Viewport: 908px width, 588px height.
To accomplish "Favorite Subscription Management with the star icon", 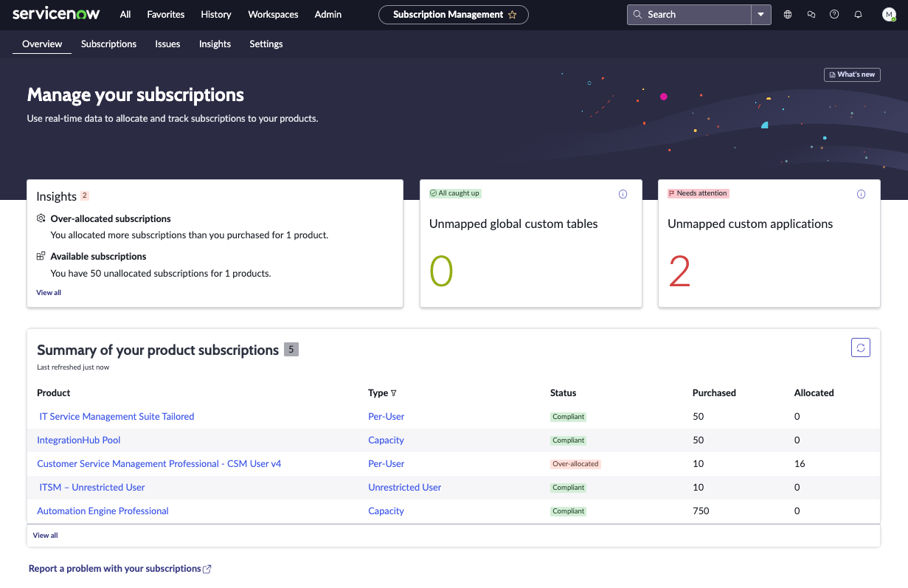I will 513,15.
